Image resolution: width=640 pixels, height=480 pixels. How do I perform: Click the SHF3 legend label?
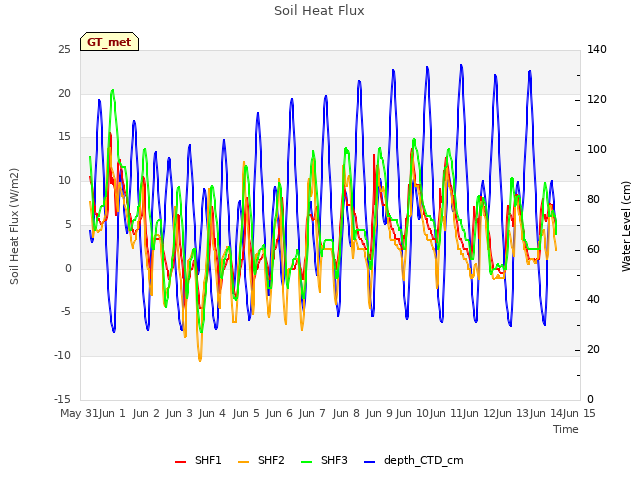click(x=334, y=460)
